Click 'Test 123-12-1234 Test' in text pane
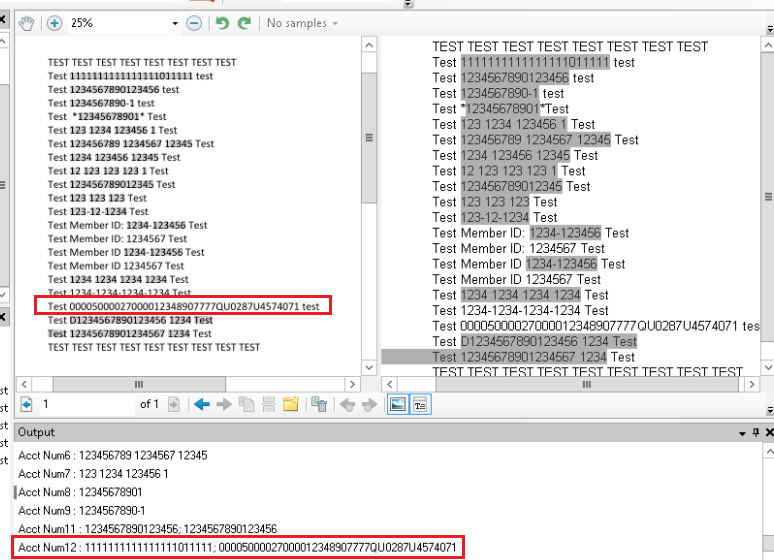Image resolution: width=774 pixels, height=560 pixels. tap(495, 217)
